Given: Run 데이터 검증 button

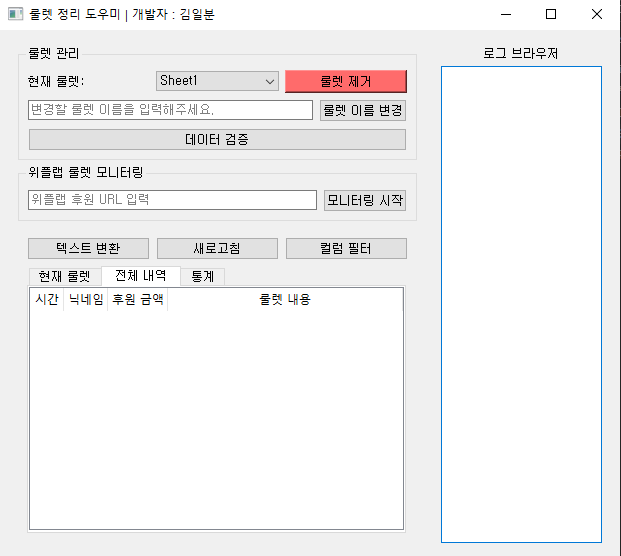Looking at the screenshot, I should (217, 139).
